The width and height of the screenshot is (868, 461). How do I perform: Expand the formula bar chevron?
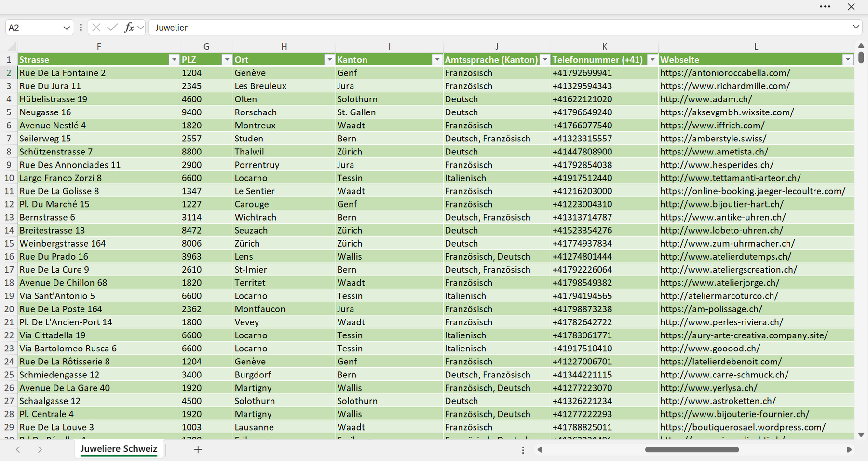(x=856, y=27)
